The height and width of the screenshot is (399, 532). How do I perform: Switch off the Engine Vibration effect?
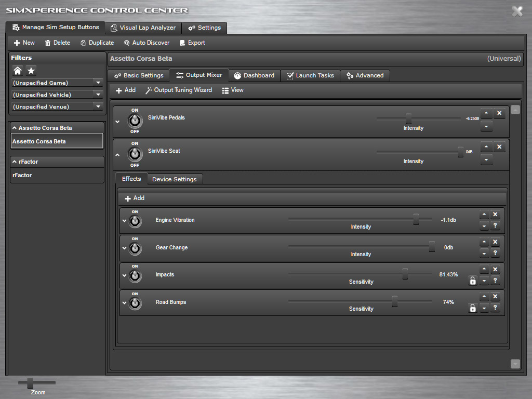pyautogui.click(x=135, y=221)
